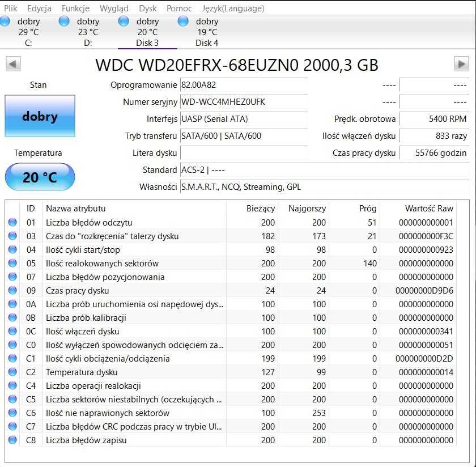Open the Edycja menu
Viewport: 476px width, 467px height.
pos(39,8)
